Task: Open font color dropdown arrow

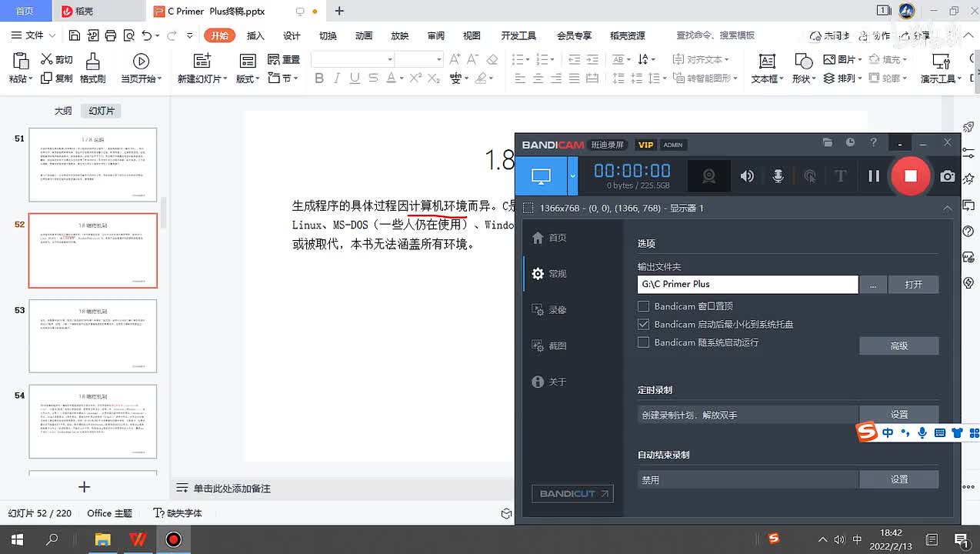Action: point(402,78)
